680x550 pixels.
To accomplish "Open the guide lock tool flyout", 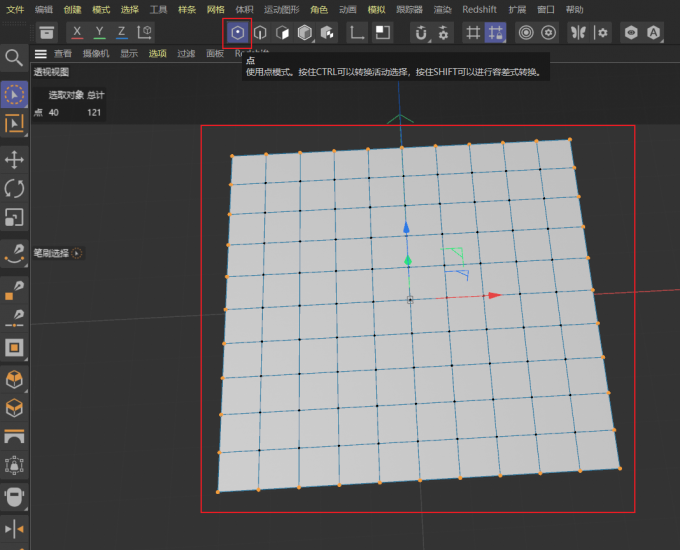I will (x=14, y=466).
